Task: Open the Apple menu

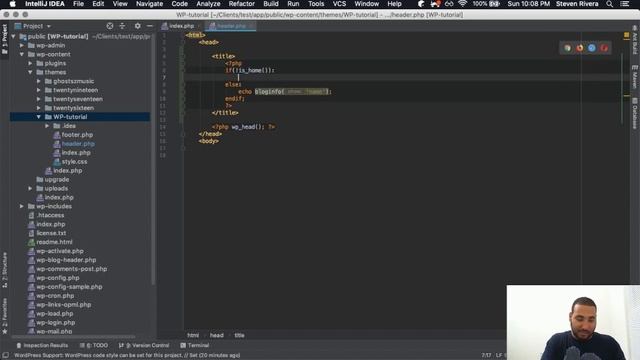Action: pyautogui.click(x=13, y=4)
